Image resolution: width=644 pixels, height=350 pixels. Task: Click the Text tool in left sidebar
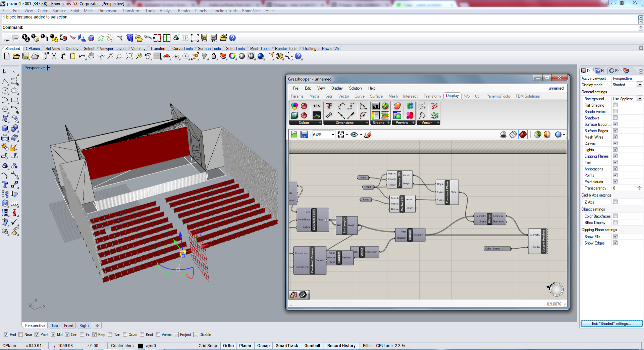(5, 185)
